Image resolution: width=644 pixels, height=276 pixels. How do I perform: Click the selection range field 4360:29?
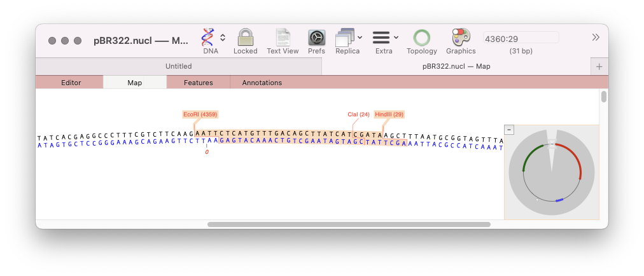[521, 38]
